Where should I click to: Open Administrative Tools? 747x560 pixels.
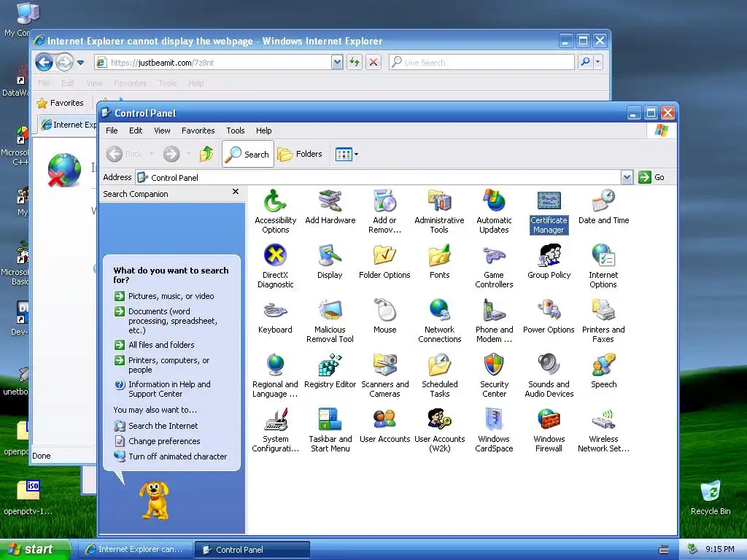tap(439, 211)
